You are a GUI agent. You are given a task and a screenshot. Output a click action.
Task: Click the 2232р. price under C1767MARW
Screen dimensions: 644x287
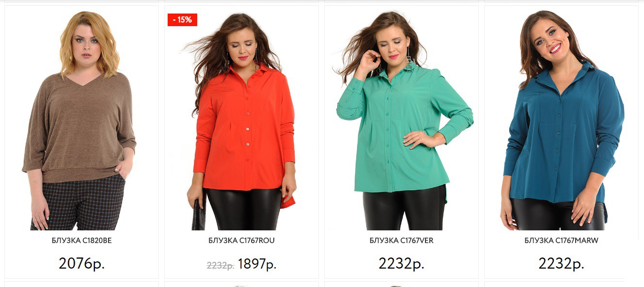coord(561,264)
